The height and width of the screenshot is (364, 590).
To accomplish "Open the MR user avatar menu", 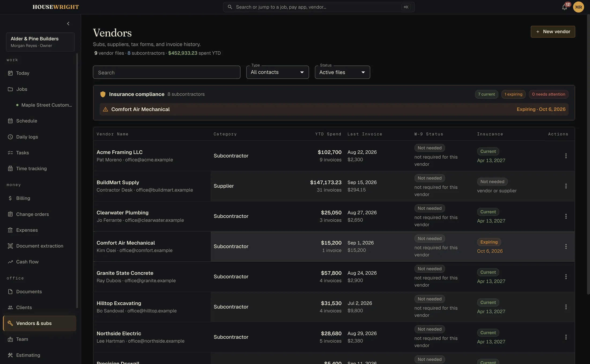I will [578, 7].
